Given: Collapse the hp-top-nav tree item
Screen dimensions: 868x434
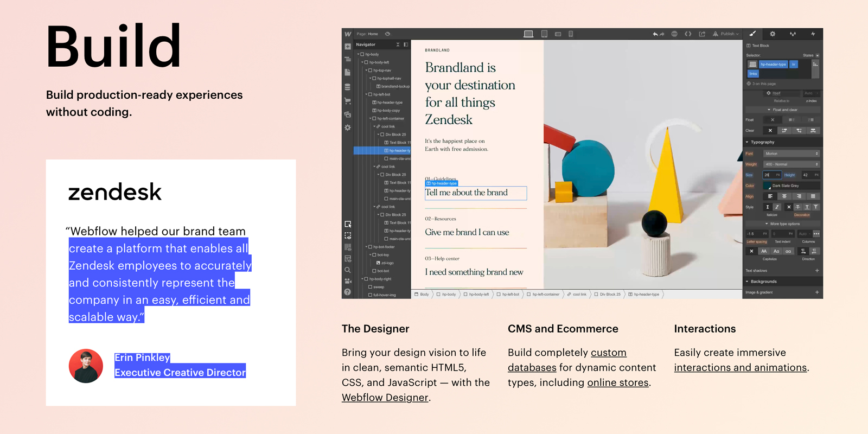Looking at the screenshot, I should pyautogui.click(x=366, y=71).
